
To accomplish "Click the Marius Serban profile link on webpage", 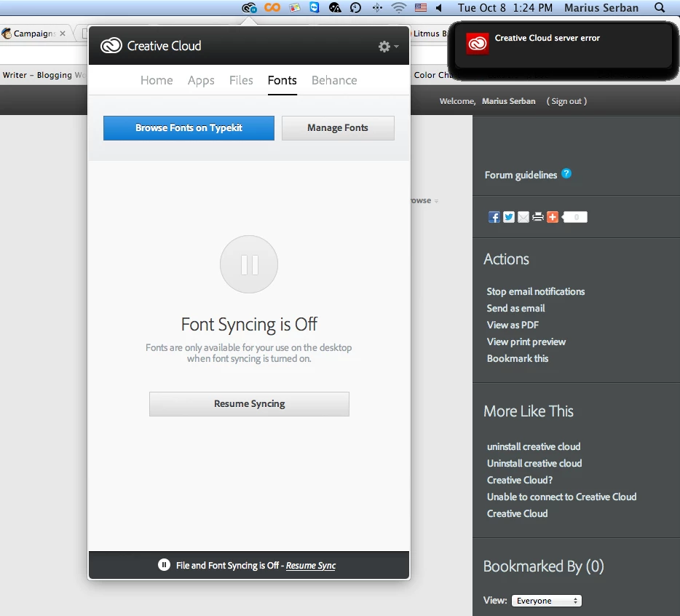I will point(509,101).
